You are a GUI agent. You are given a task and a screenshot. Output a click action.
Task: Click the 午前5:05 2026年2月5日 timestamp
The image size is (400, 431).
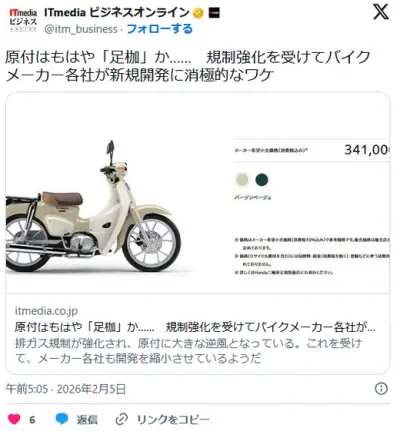tap(66, 389)
